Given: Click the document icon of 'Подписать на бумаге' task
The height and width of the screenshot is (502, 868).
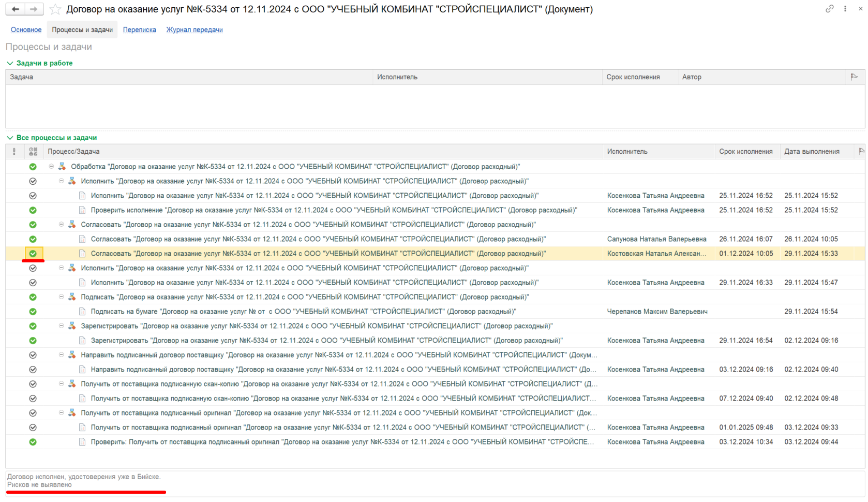Looking at the screenshot, I should point(82,312).
